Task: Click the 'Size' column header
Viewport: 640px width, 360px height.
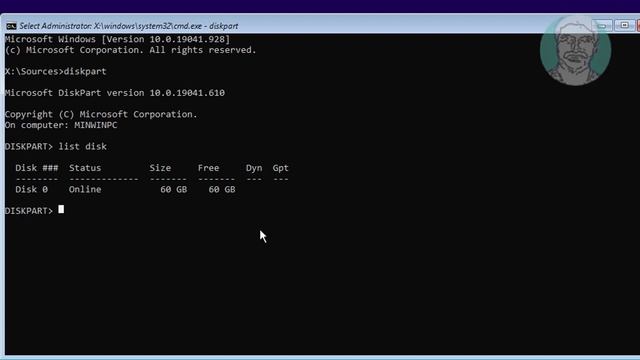Action: click(x=160, y=168)
